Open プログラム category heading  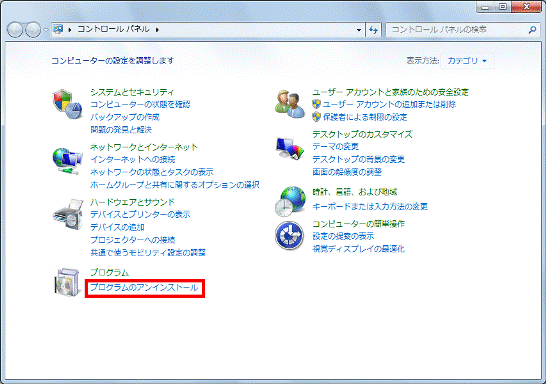tap(109, 272)
